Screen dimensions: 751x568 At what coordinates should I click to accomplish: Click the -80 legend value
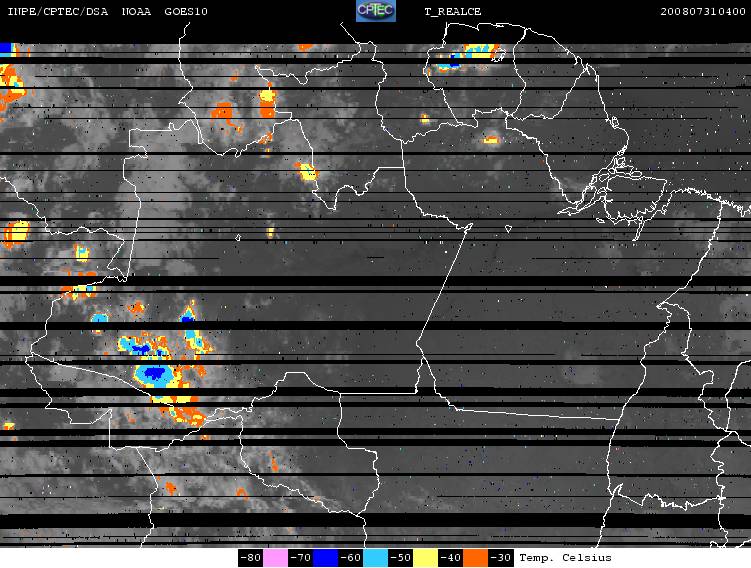tap(250, 558)
